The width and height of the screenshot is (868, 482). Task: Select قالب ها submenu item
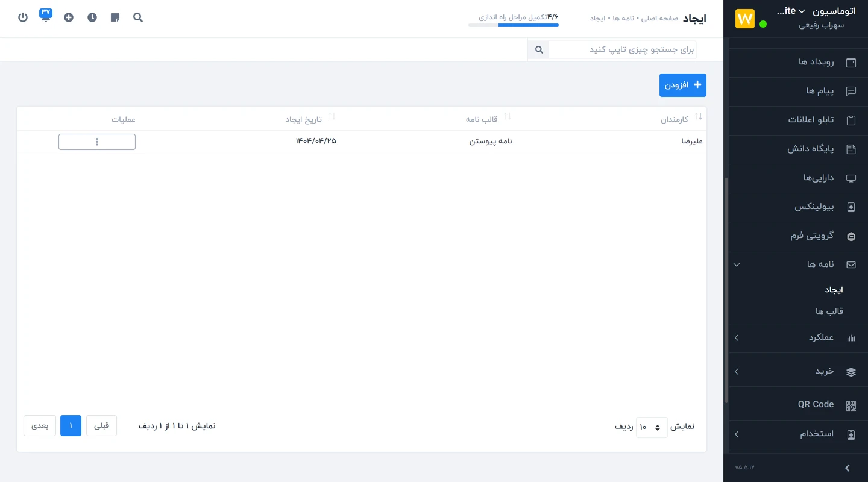(x=829, y=311)
